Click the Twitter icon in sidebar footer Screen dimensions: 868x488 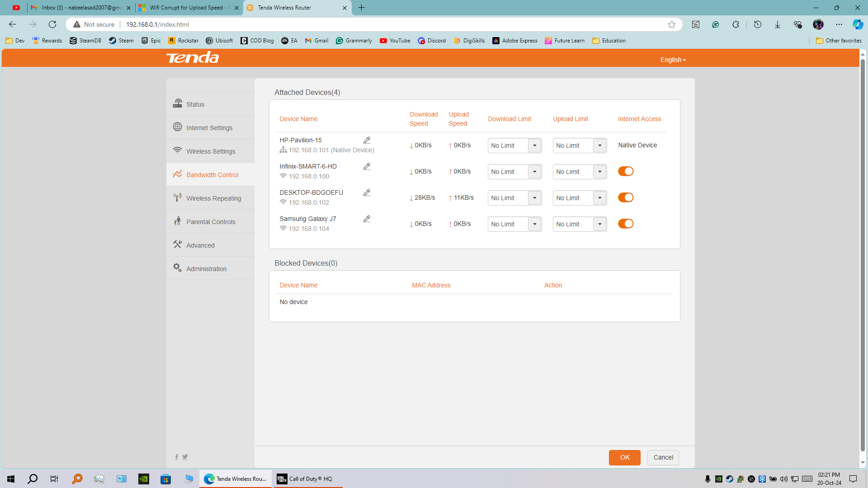[x=185, y=457]
